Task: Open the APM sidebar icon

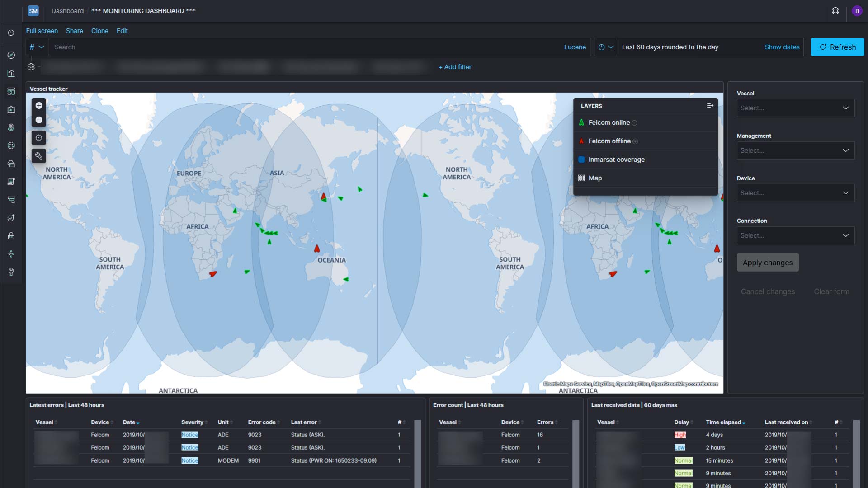Action: (11, 200)
